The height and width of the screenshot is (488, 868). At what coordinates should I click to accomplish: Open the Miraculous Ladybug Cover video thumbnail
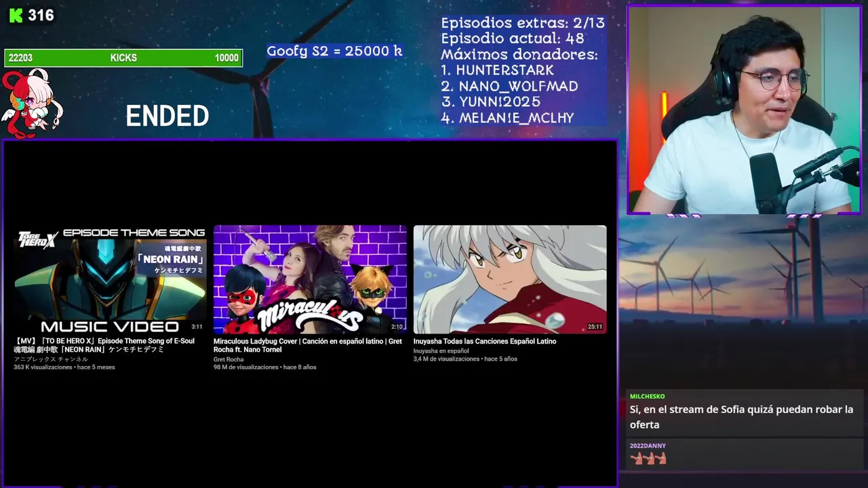(310, 279)
